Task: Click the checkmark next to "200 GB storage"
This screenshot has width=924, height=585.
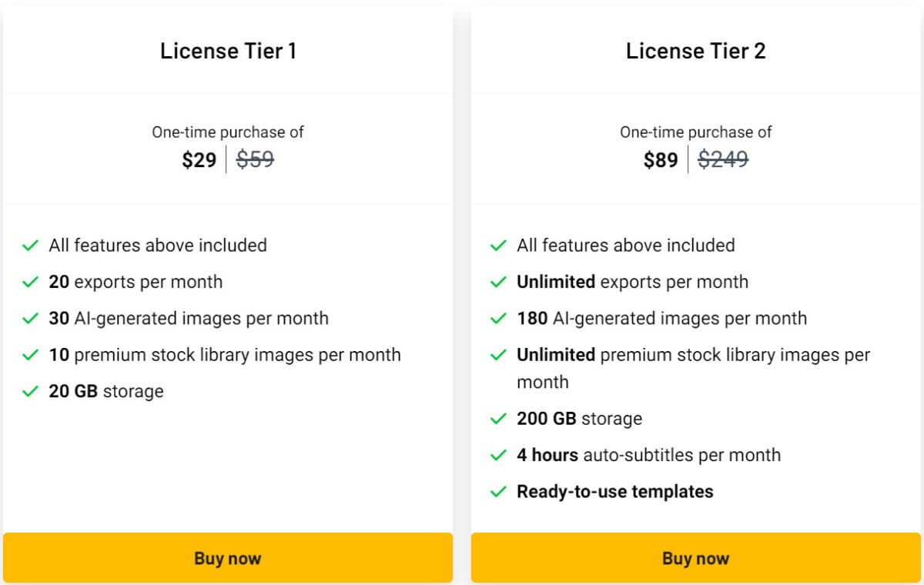Action: click(497, 419)
